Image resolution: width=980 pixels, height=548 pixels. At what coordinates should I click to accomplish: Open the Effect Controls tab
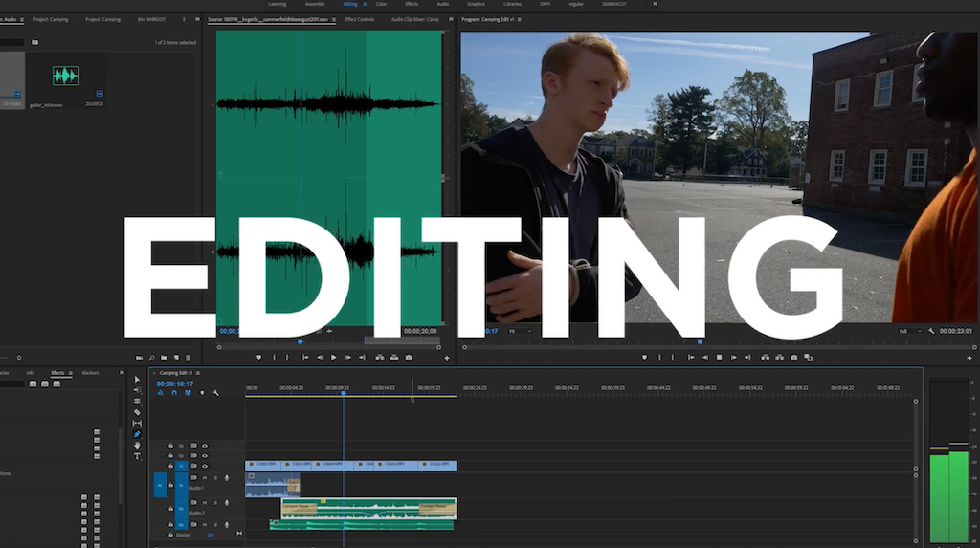(360, 19)
